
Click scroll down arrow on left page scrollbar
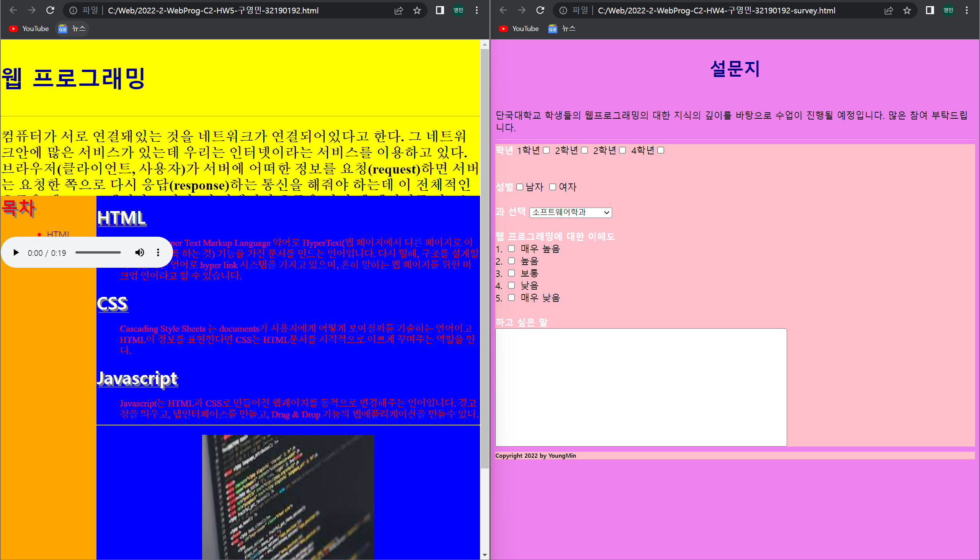tap(485, 555)
